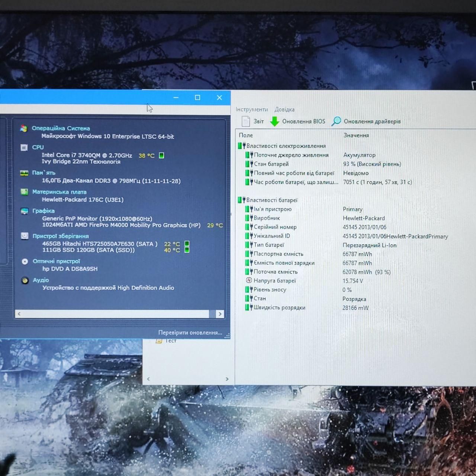Click the Значення column header
The height and width of the screenshot is (476, 476).
[x=356, y=135]
